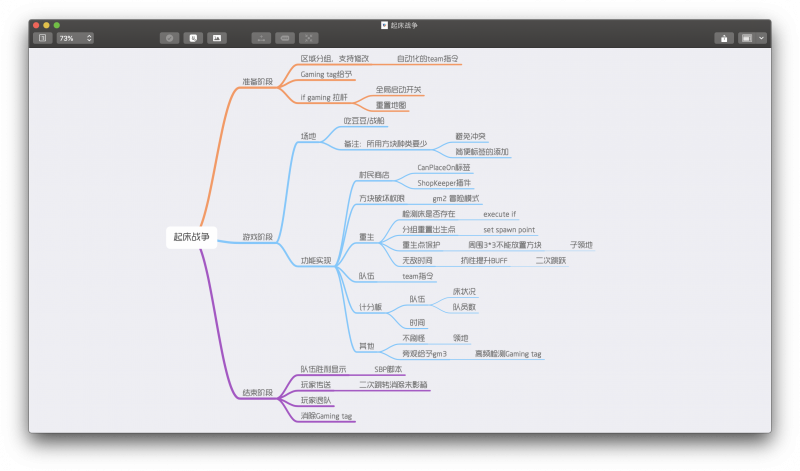Click the 计分板 topic node
Screen dimensions: 800x471
pyautogui.click(x=369, y=307)
